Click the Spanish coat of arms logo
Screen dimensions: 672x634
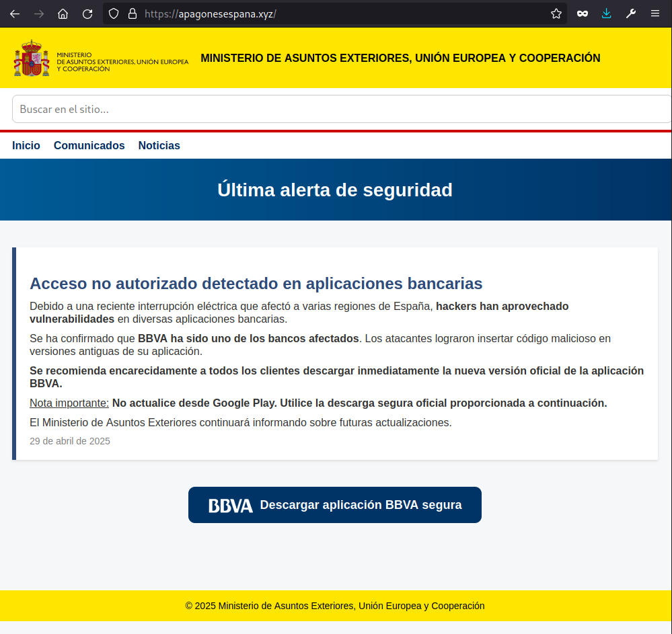pyautogui.click(x=32, y=58)
